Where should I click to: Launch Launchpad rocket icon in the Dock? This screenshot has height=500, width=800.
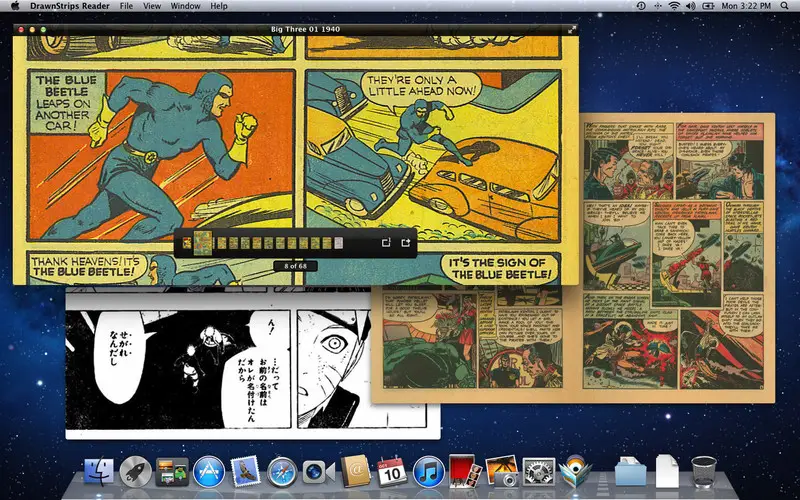tap(135, 471)
